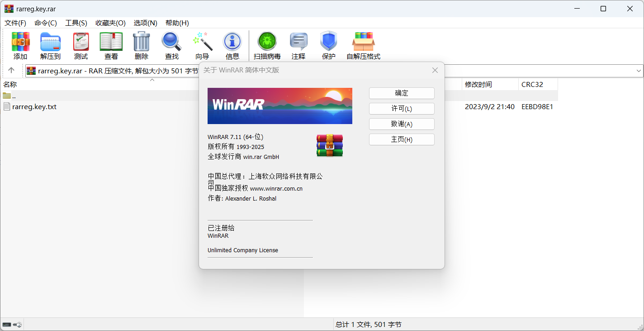Open the 查看 (View) book icon

point(111,42)
